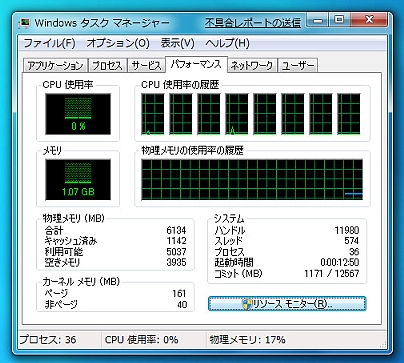Click the Task Manager title bar icon

[x=24, y=23]
